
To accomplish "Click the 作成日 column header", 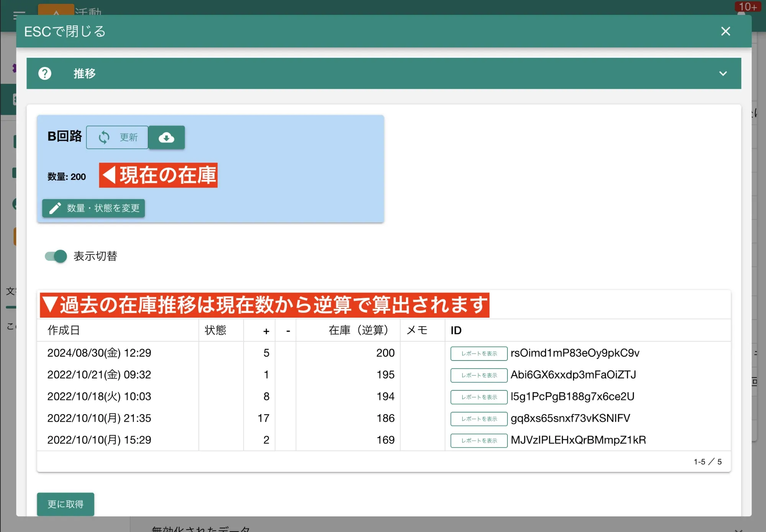I will 64,330.
